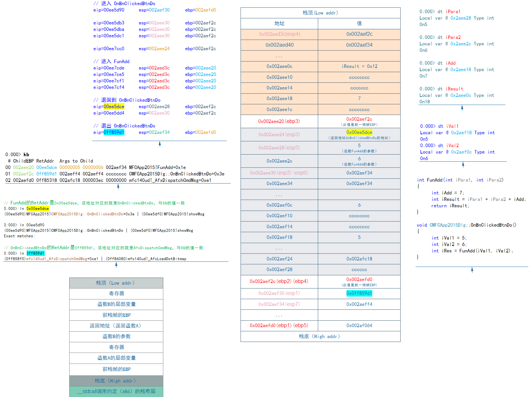This screenshot has width=532, height=397.
Task: Select the 'Exact matches:' output line
Action: click(19, 236)
